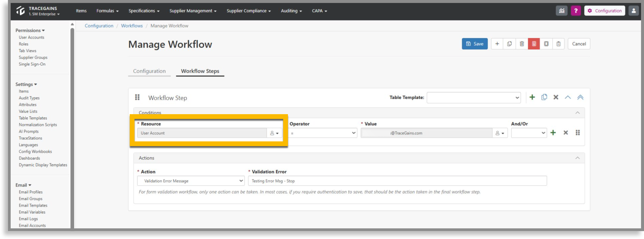Click the green plus add step icon
The image size is (644, 239).
pyautogui.click(x=532, y=97)
